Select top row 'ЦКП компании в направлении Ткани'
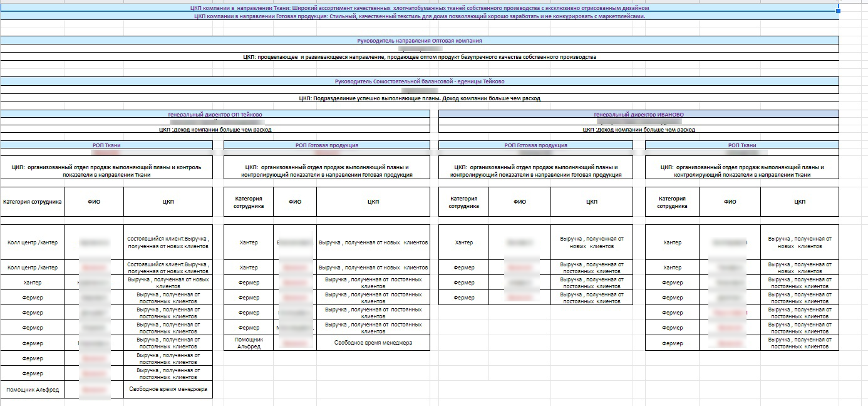Screen dimensions: 868x406 pyautogui.click(x=419, y=8)
